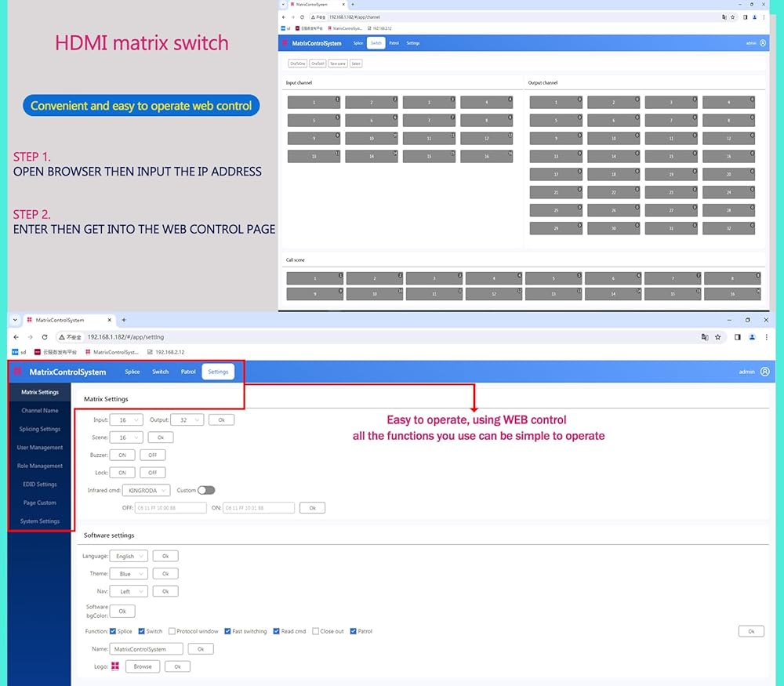Enable the Protocol window checkbox
Screen dimensions: 784x686
[172, 631]
